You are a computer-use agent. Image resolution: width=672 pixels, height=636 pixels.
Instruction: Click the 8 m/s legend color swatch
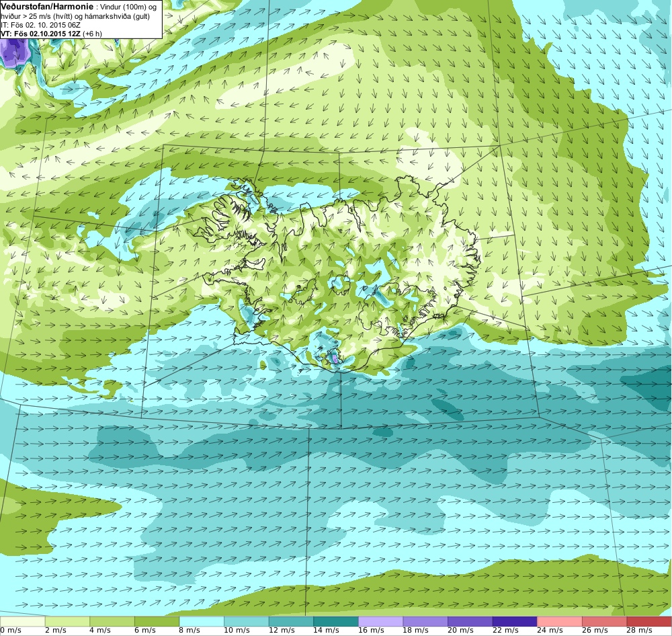pyautogui.click(x=202, y=621)
